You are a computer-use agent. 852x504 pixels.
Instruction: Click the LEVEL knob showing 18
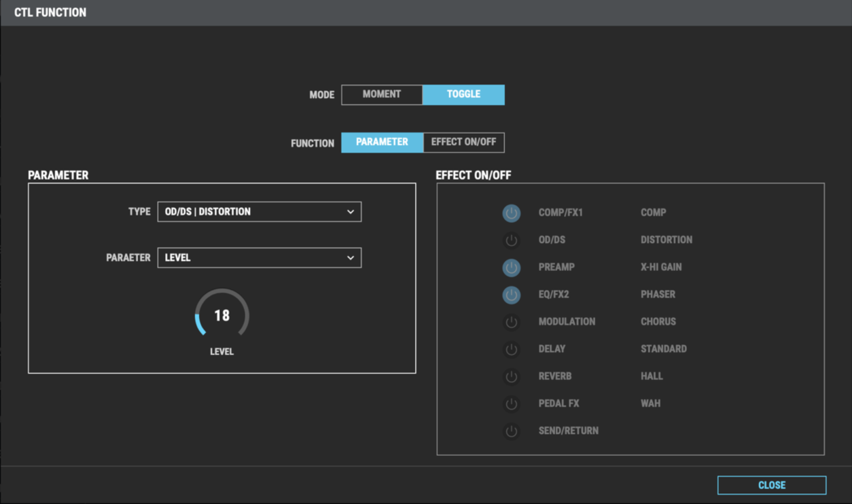click(x=222, y=315)
